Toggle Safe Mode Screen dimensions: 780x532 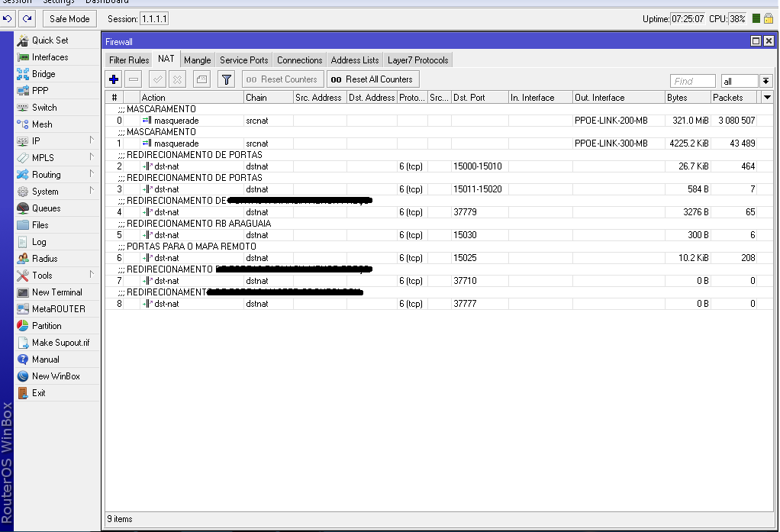coord(69,19)
